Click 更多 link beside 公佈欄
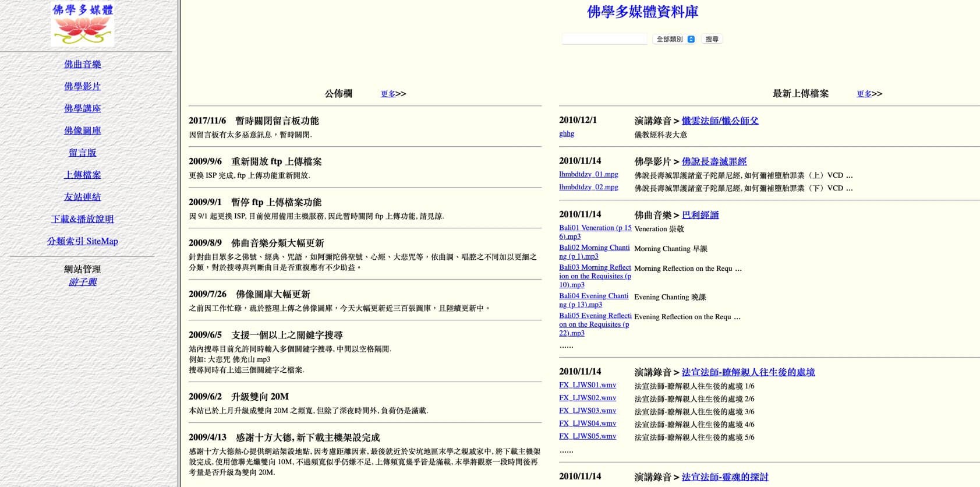This screenshot has height=487, width=980. pos(388,94)
